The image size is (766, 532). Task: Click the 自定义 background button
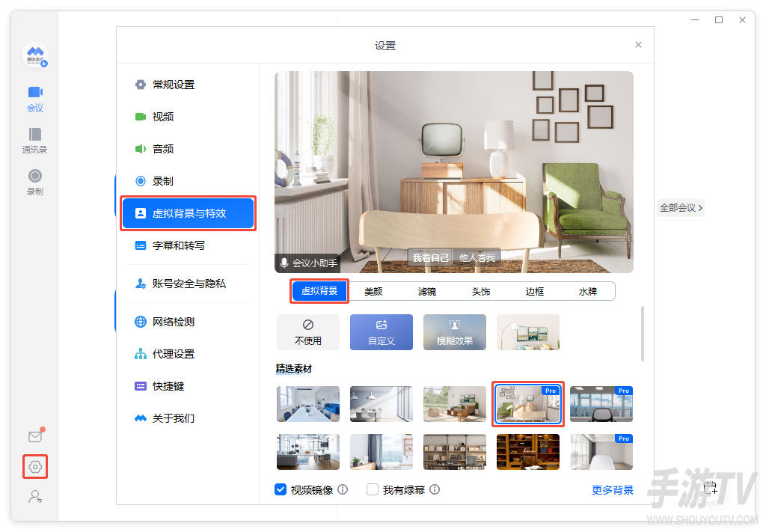[382, 332]
